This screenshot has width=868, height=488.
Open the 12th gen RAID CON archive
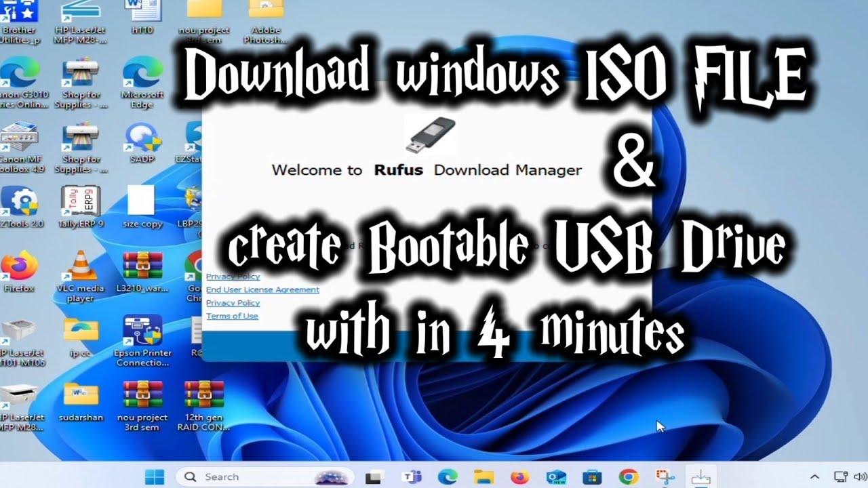coord(203,405)
